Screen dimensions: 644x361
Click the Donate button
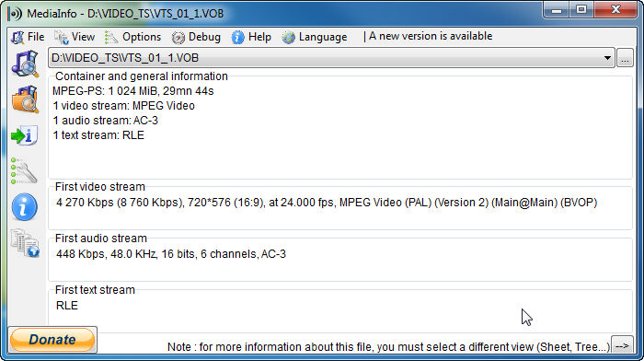coord(52,340)
